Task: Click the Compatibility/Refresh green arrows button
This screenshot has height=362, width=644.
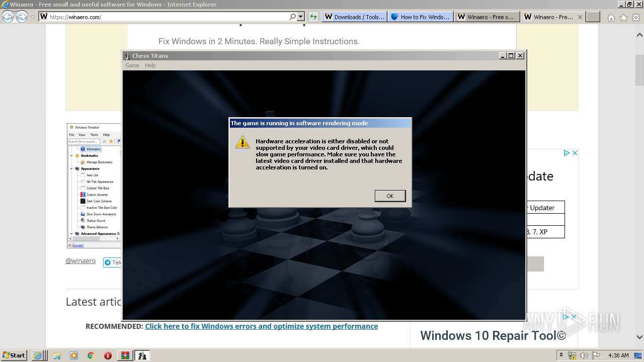Action: coord(313,17)
